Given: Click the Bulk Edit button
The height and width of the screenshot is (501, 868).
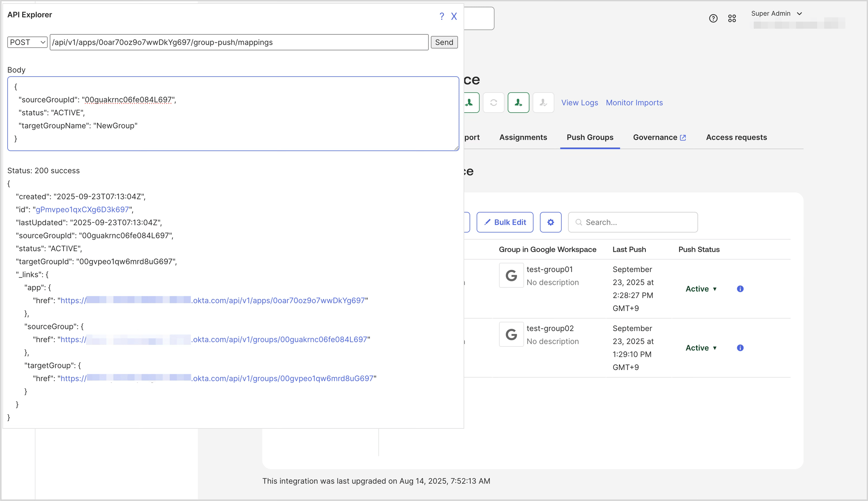Looking at the screenshot, I should [504, 222].
